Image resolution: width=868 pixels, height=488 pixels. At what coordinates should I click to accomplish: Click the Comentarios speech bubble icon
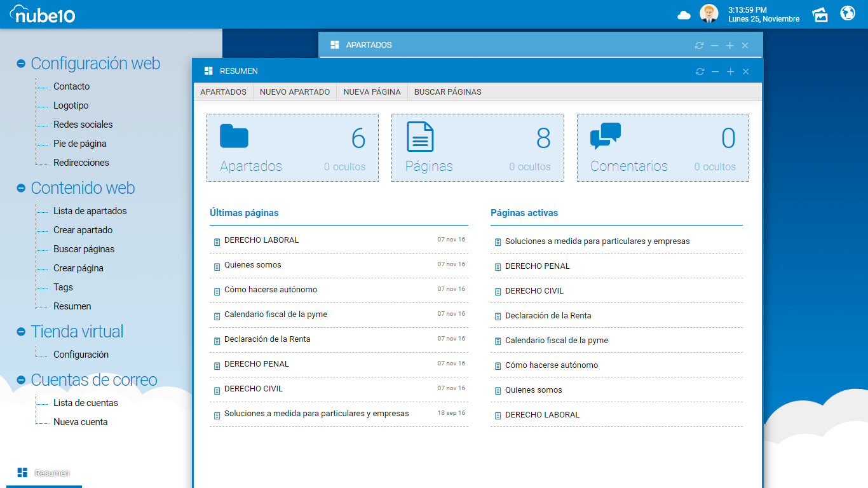605,136
